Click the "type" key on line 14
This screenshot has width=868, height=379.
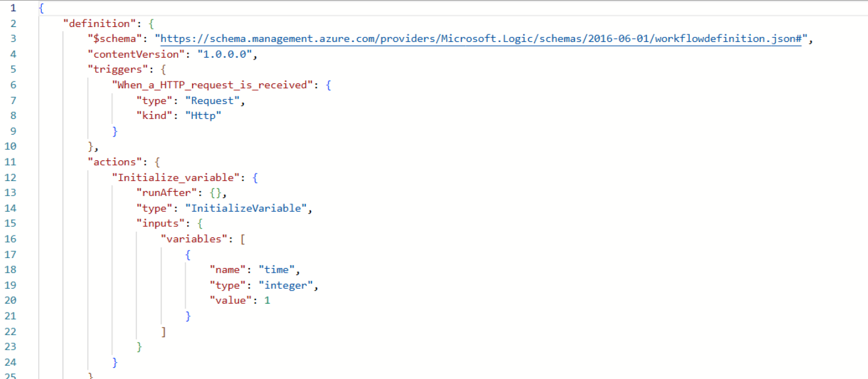[155, 208]
